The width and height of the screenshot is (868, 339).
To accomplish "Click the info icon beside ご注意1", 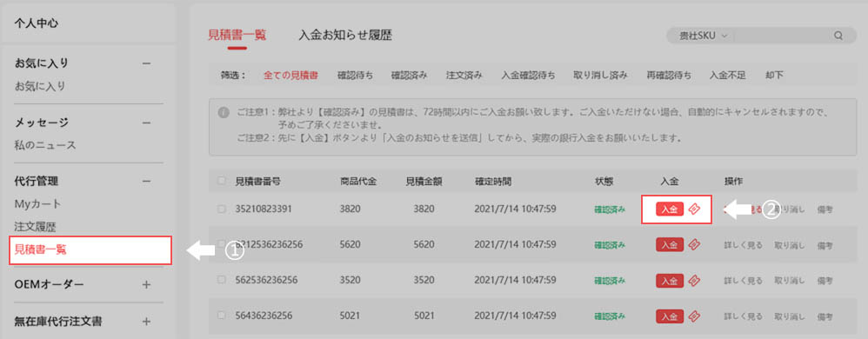I will pyautogui.click(x=224, y=112).
